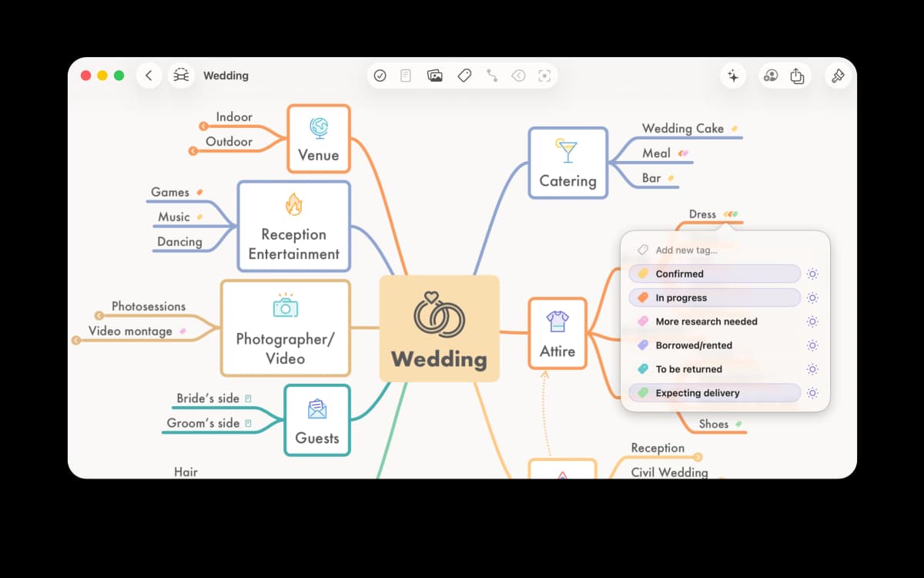Select the Civil Wedding topic
This screenshot has width=924, height=578.
pos(669,472)
